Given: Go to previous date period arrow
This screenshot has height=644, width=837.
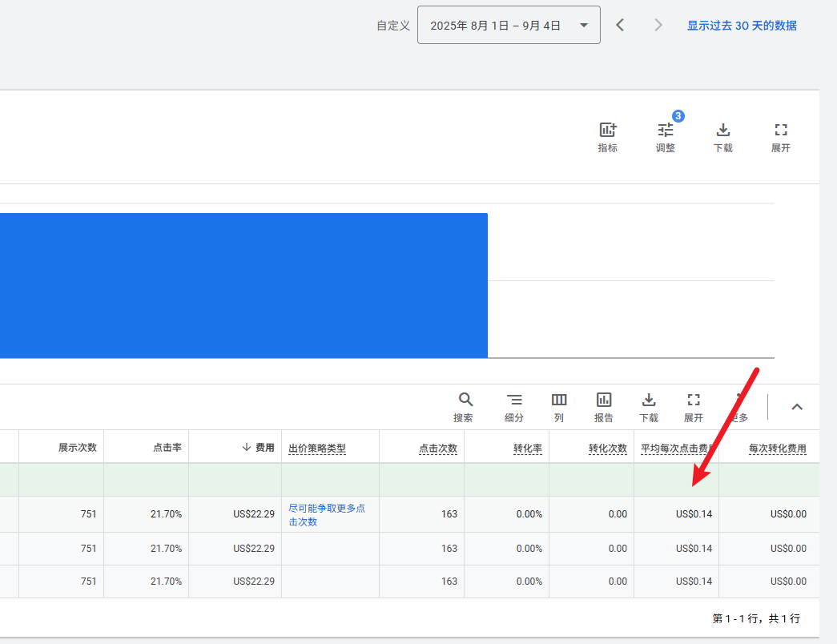Looking at the screenshot, I should click(x=620, y=26).
